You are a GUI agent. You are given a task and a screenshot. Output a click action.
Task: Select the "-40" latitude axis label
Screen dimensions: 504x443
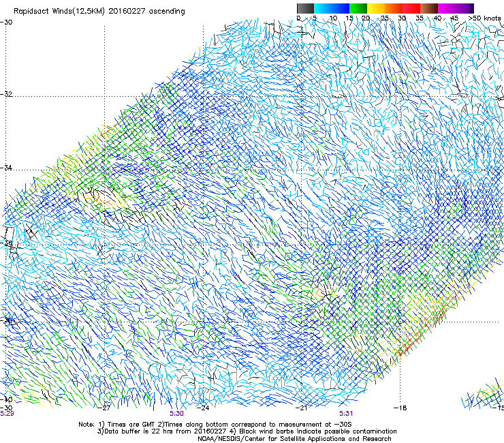tap(6, 399)
